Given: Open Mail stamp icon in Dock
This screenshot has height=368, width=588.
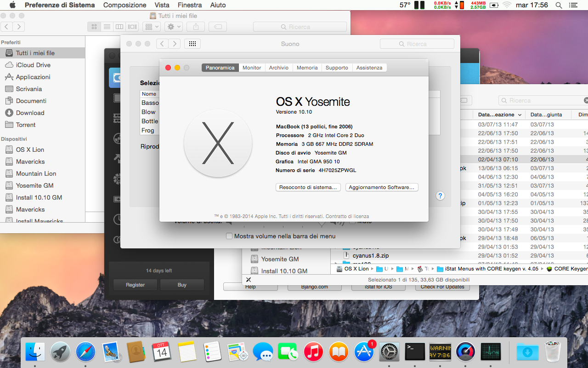Looking at the screenshot, I should (111, 352).
